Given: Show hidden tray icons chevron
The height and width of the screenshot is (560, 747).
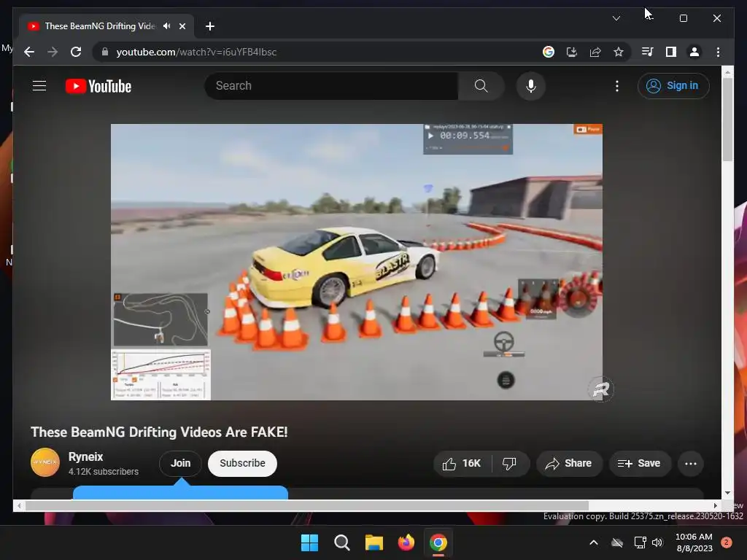Looking at the screenshot, I should coord(594,542).
